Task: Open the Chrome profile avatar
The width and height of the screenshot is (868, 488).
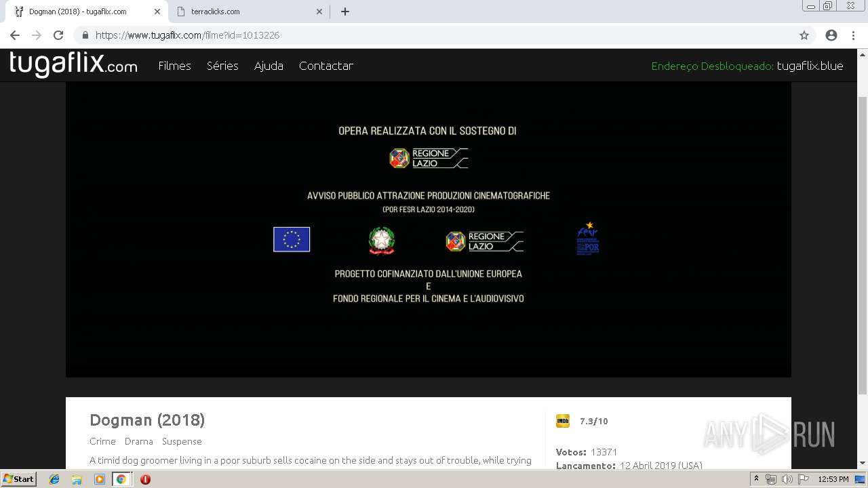Action: [831, 35]
